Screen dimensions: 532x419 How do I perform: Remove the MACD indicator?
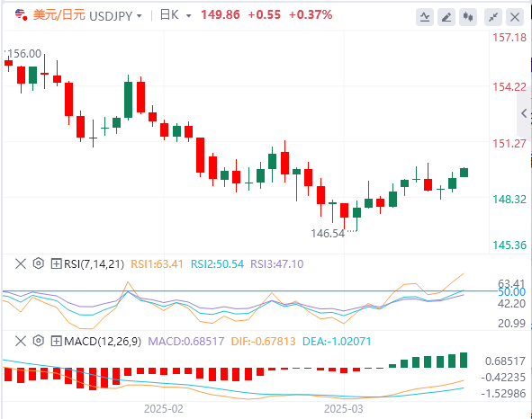(21, 341)
